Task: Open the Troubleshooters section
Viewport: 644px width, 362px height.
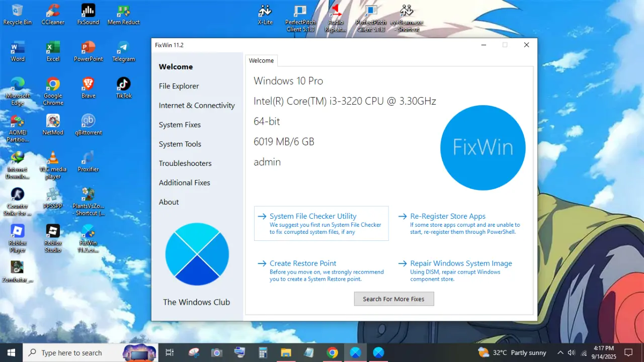Action: point(185,163)
